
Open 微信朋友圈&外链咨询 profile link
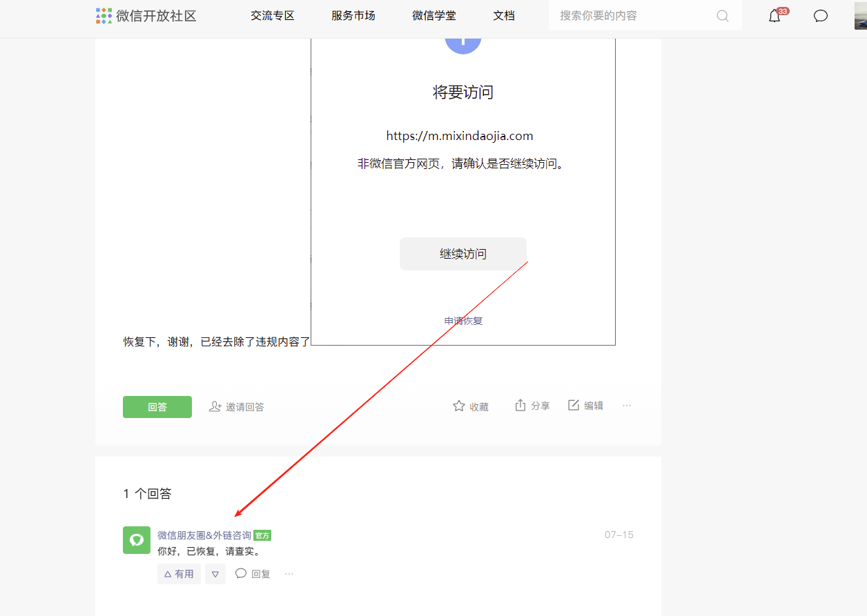click(x=204, y=535)
